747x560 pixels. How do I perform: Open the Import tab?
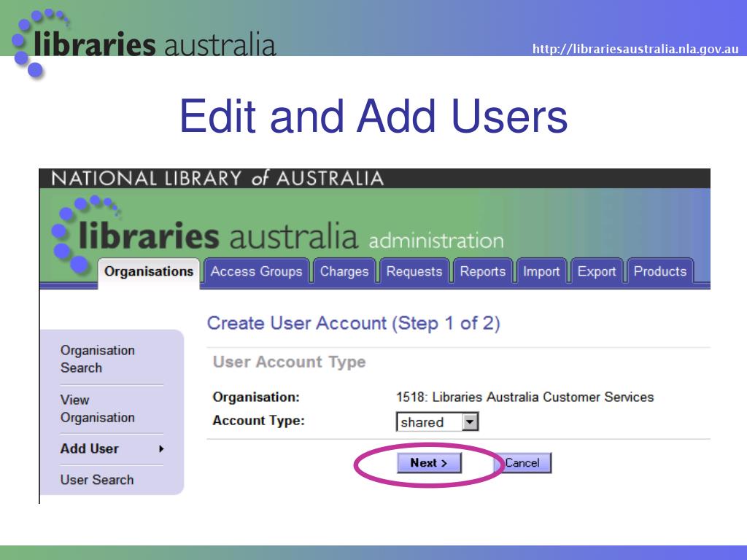pyautogui.click(x=541, y=272)
